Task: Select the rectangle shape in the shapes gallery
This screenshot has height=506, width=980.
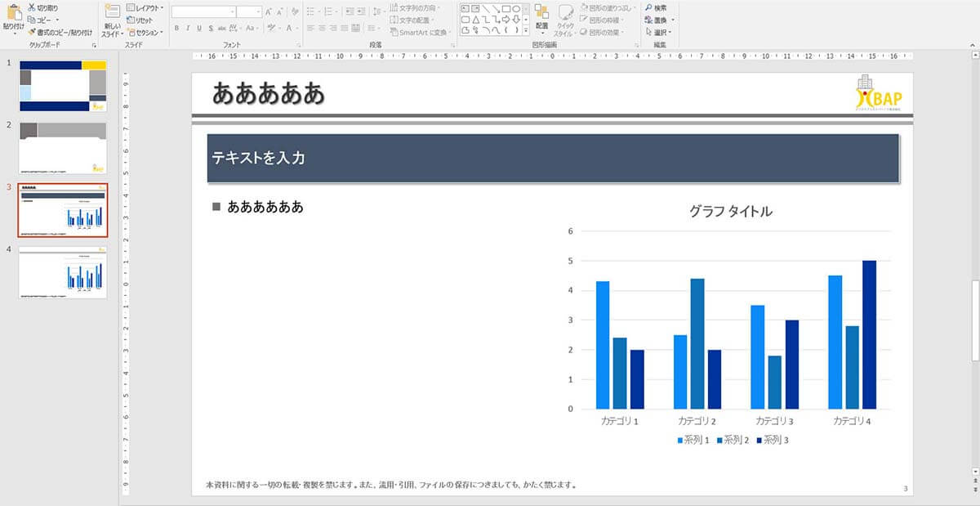Action: click(x=506, y=8)
